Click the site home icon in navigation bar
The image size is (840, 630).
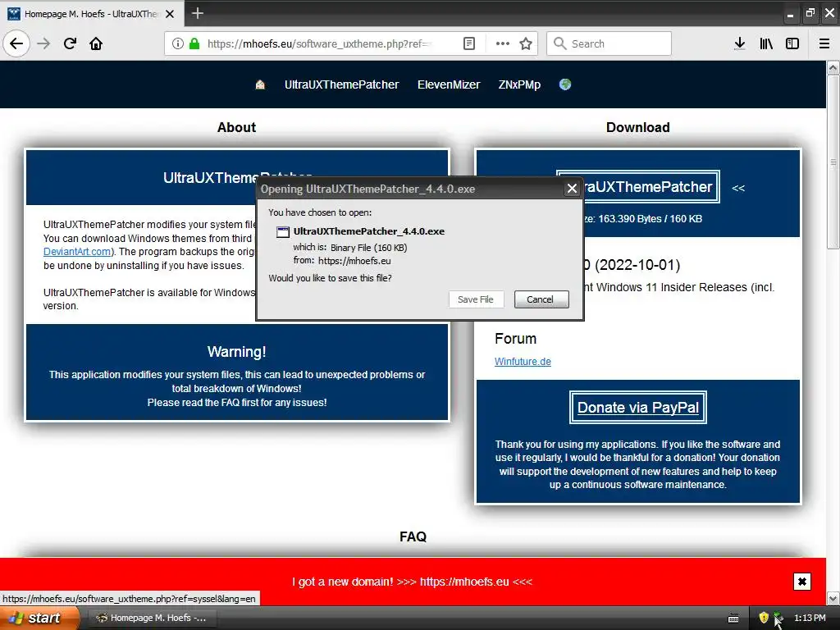click(260, 84)
